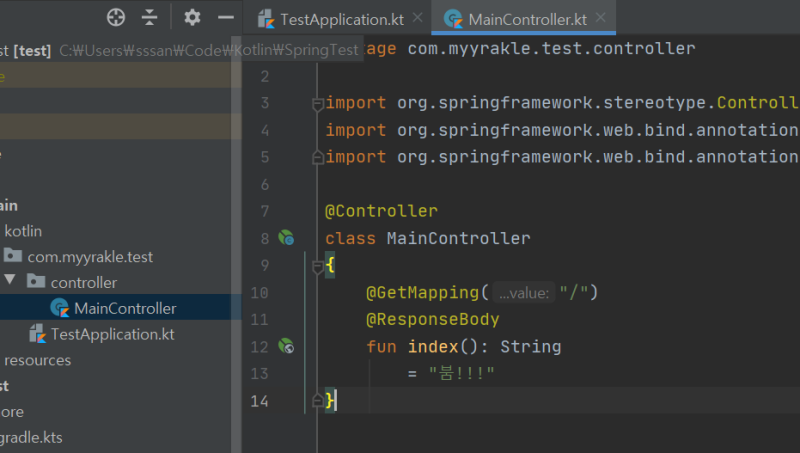Close the TestApplication.kt tab
Viewport: 800px width, 453px height.
pos(417,19)
